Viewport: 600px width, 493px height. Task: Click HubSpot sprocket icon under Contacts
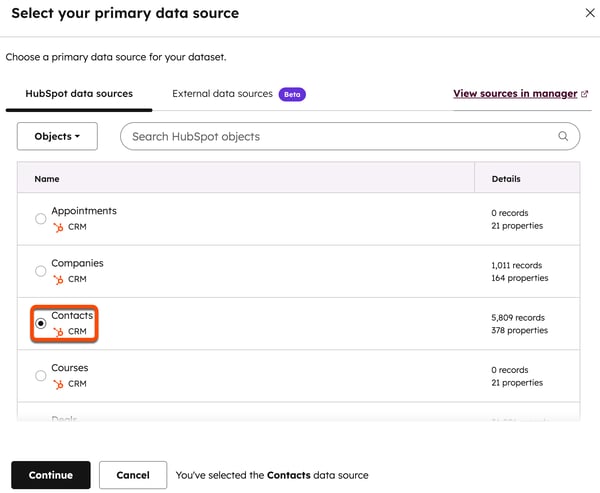coord(58,332)
